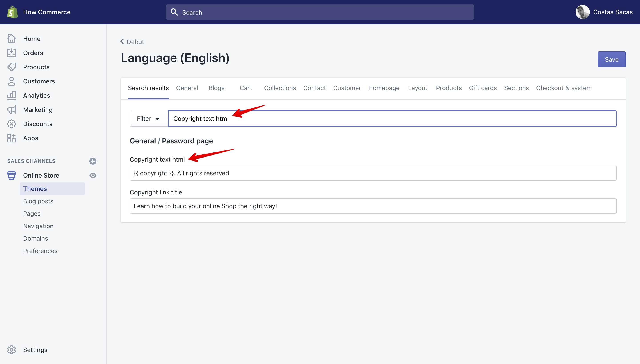
Task: Open Online Store channel
Action: (41, 175)
